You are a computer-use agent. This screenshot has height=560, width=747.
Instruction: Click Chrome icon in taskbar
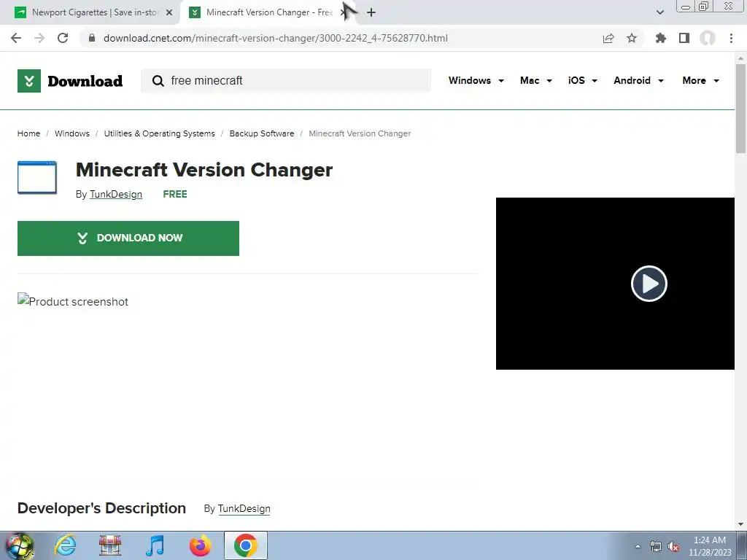tap(245, 545)
